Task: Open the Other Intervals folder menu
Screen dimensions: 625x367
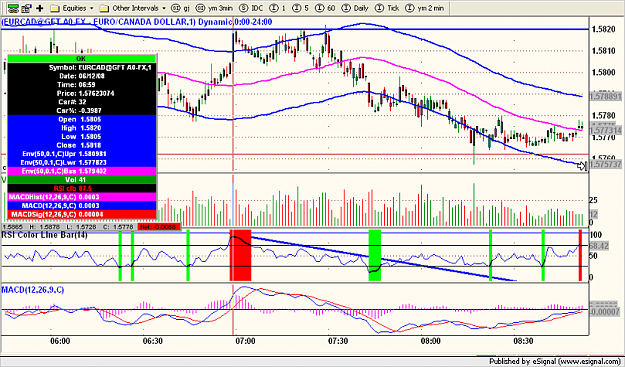Action: coord(129,8)
